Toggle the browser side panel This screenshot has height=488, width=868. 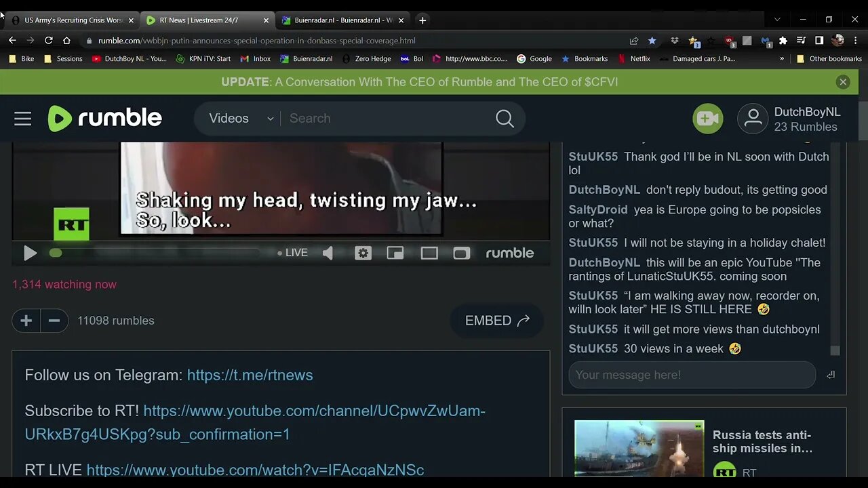[819, 41]
